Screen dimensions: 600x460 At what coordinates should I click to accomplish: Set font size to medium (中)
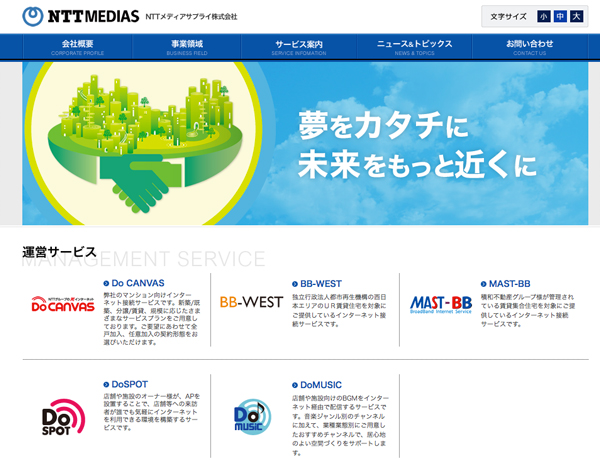560,17
